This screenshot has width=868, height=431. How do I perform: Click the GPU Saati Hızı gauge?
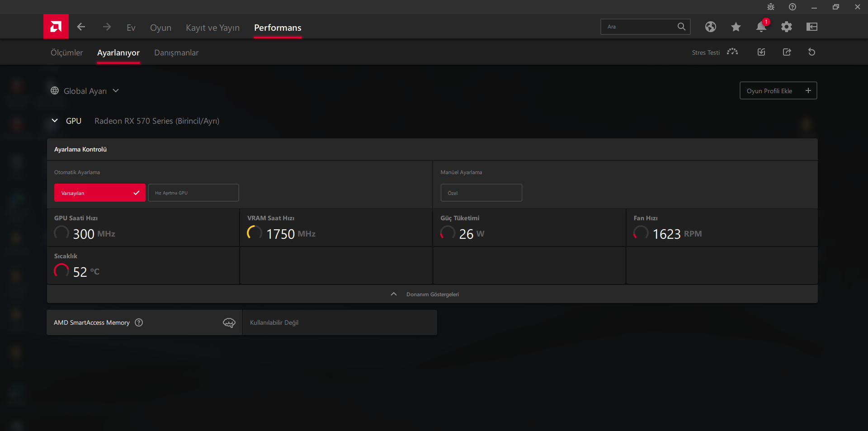coord(61,232)
